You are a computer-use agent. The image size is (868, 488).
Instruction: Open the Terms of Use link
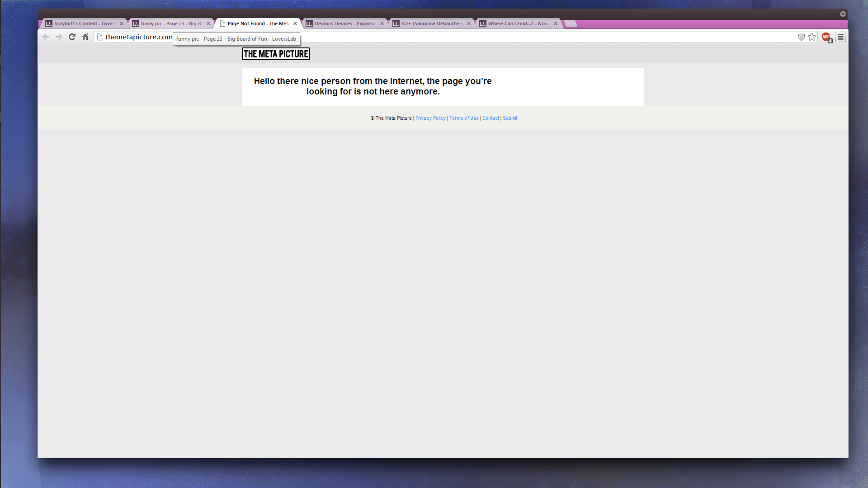[464, 118]
